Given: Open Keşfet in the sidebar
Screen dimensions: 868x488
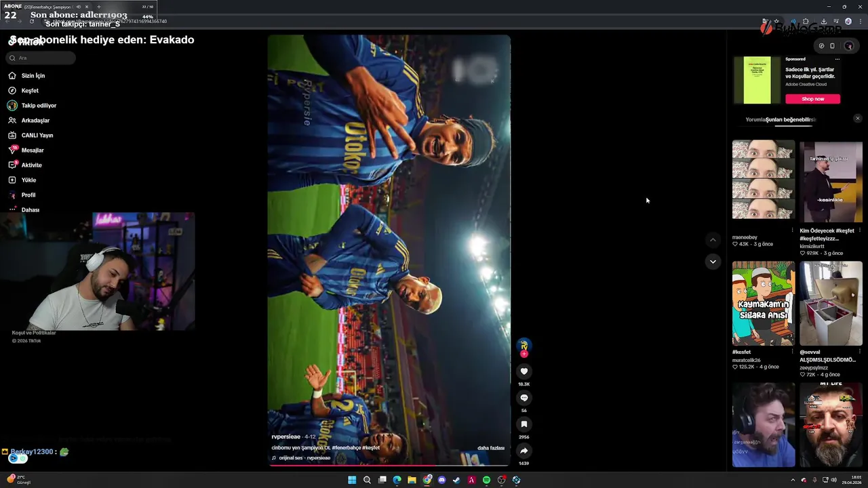Looking at the screenshot, I should 24,91.
